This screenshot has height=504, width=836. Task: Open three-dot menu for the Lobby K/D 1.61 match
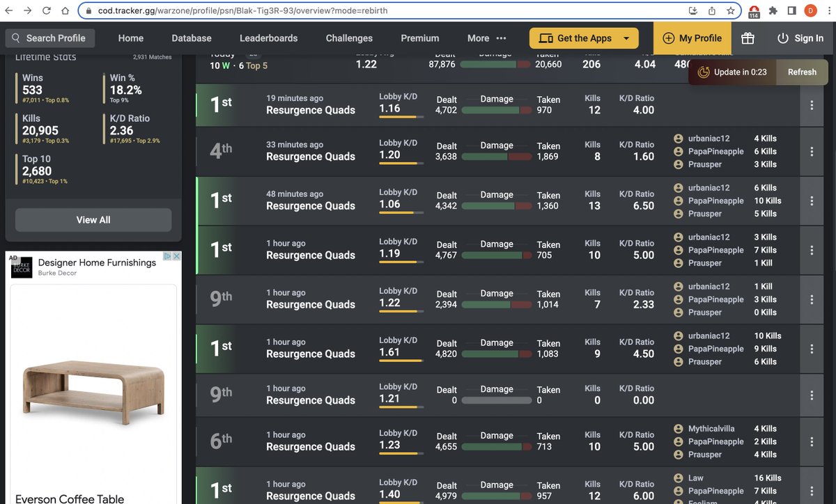tap(812, 349)
